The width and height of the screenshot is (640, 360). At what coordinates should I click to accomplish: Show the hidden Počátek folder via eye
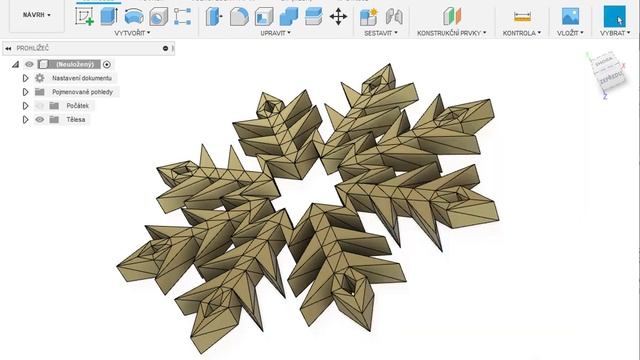[40, 106]
